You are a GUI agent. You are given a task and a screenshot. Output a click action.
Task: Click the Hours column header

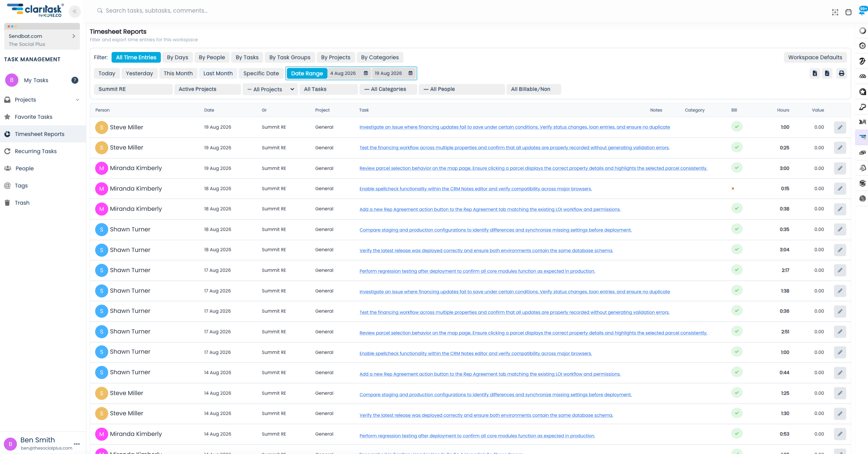(x=783, y=110)
